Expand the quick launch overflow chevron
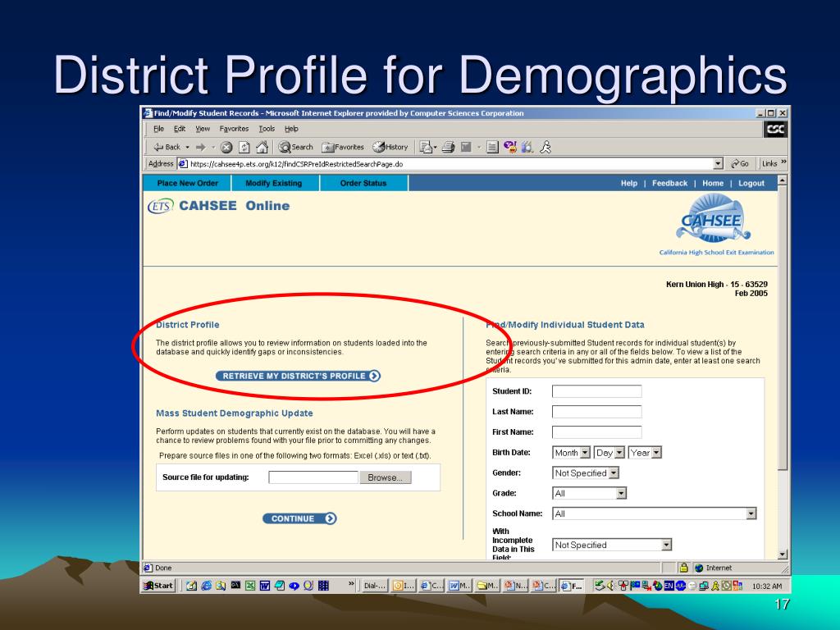The height and width of the screenshot is (630, 840). 351,584
